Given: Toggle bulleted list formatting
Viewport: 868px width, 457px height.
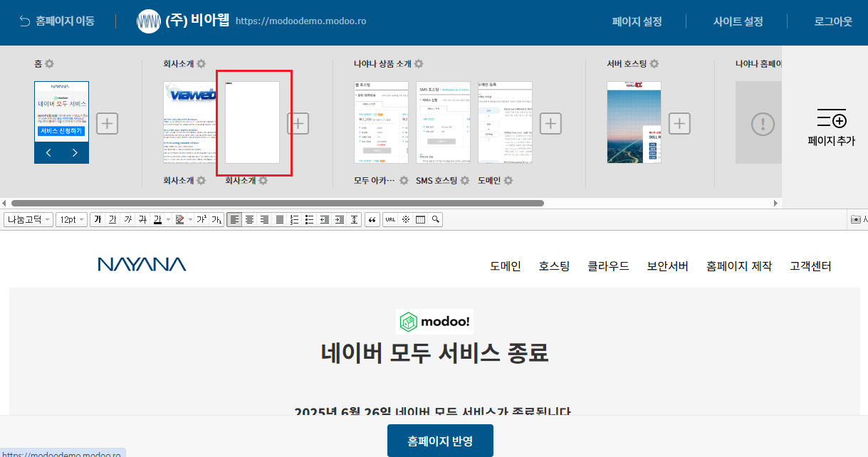Looking at the screenshot, I should (x=309, y=219).
